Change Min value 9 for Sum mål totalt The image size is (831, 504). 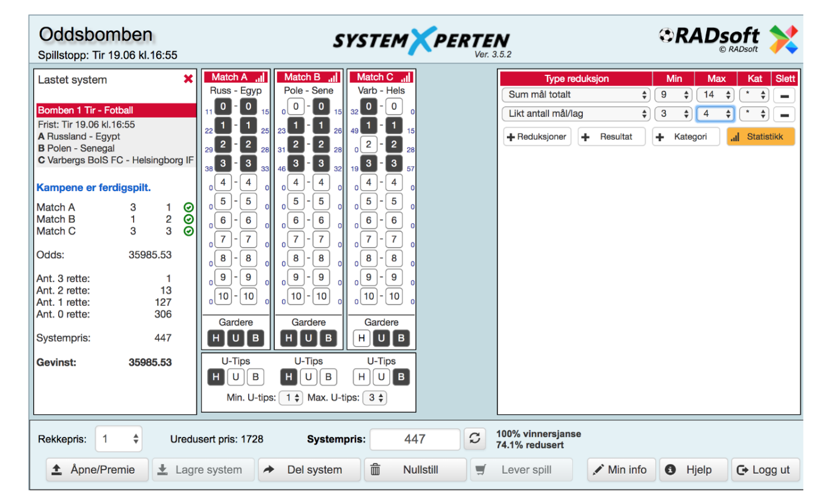(674, 94)
